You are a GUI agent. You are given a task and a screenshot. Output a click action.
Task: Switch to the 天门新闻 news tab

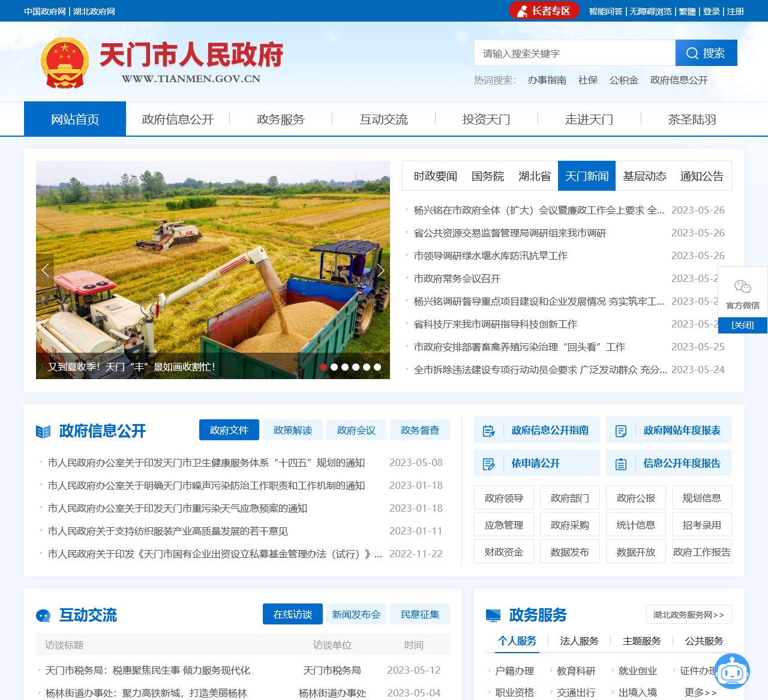[x=587, y=176]
